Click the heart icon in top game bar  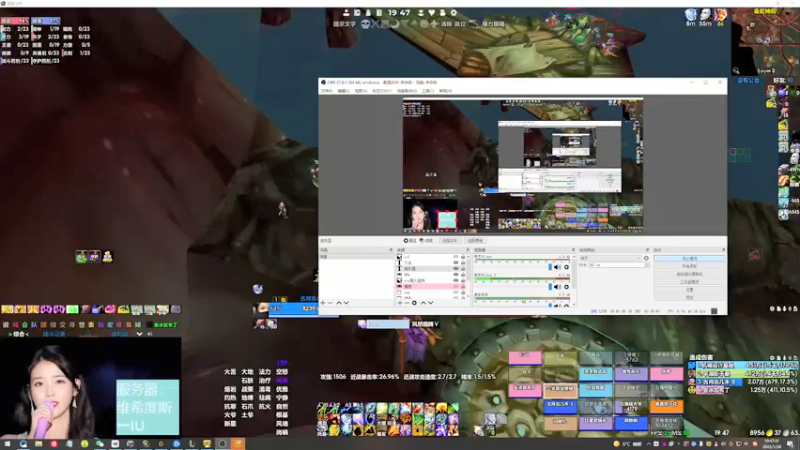[x=432, y=13]
